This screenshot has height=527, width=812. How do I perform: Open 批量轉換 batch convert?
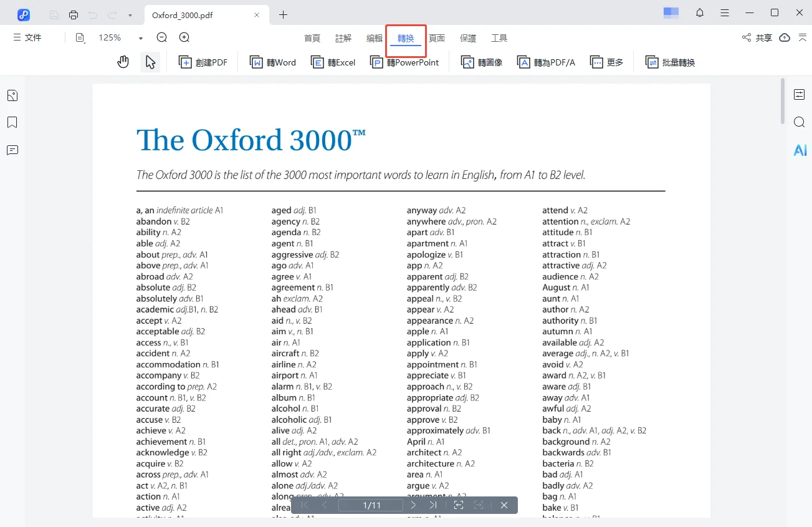point(670,62)
